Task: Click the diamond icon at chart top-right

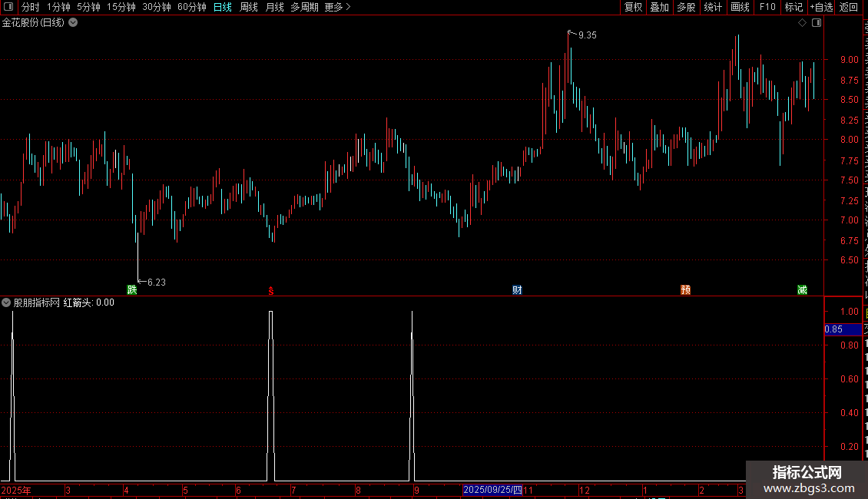Action: click(x=802, y=23)
